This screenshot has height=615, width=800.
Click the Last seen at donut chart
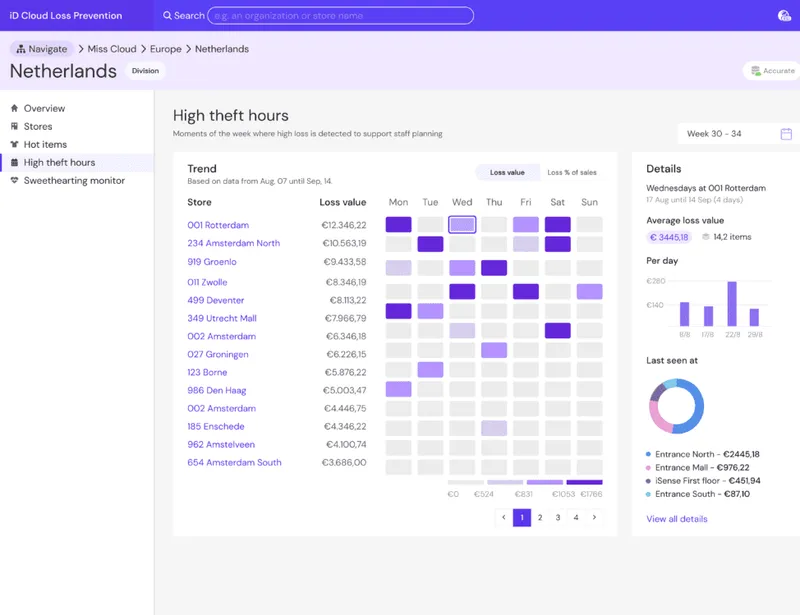(676, 406)
